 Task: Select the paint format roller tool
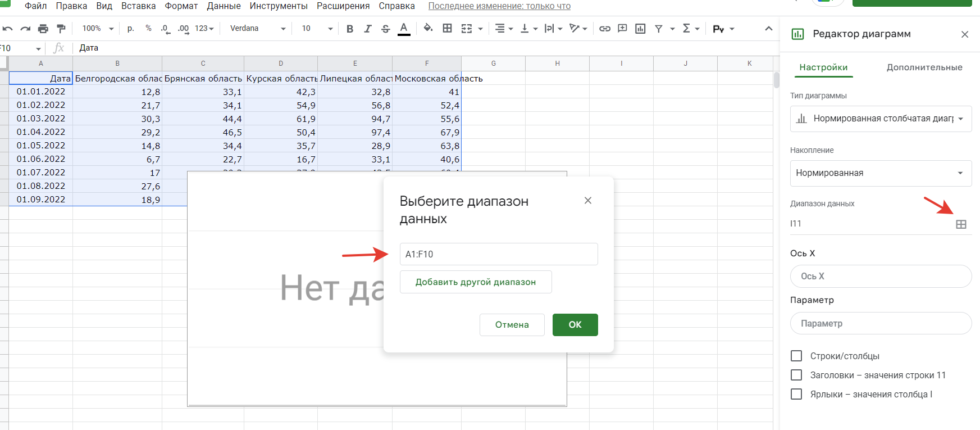(x=61, y=29)
